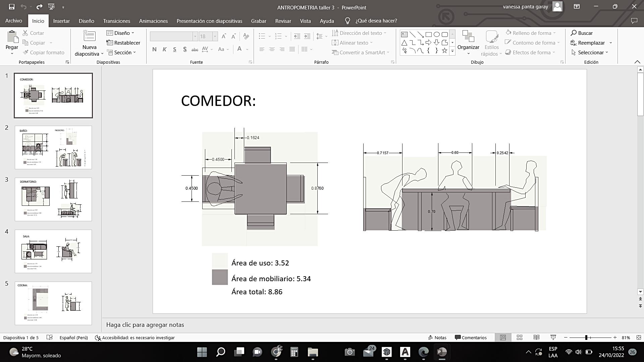
Task: Toggle the Comentarios pane
Action: tap(471, 338)
